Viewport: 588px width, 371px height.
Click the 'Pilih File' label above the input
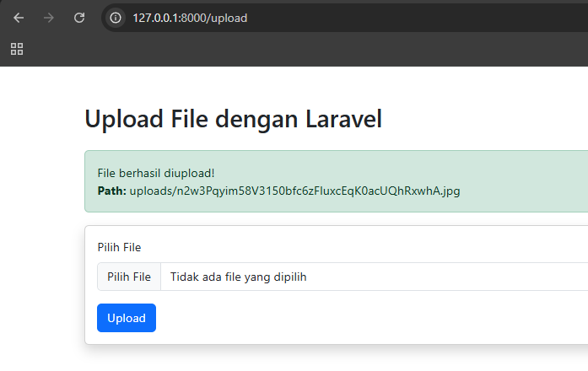pos(119,247)
